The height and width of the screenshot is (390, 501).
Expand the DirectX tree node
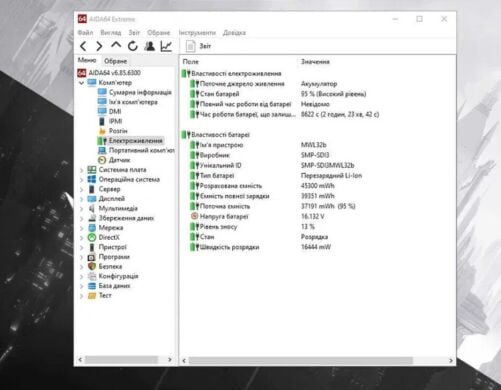point(81,238)
